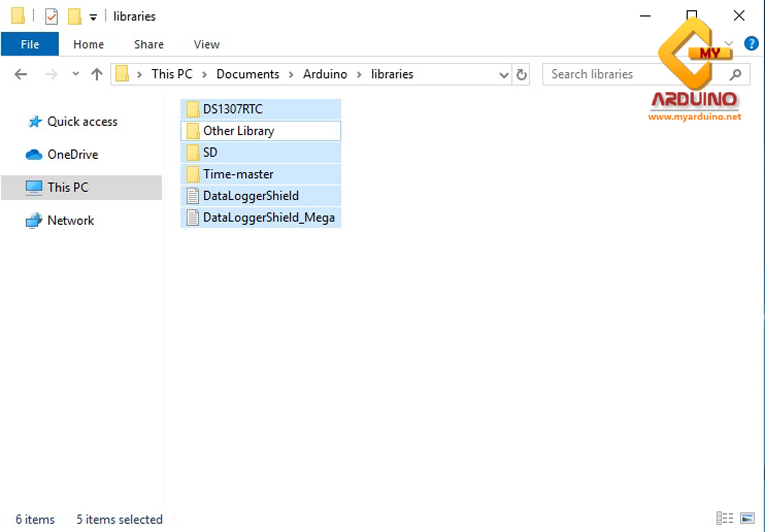Click Arduino in the address breadcrumb
This screenshot has width=765, height=532.
tap(325, 74)
